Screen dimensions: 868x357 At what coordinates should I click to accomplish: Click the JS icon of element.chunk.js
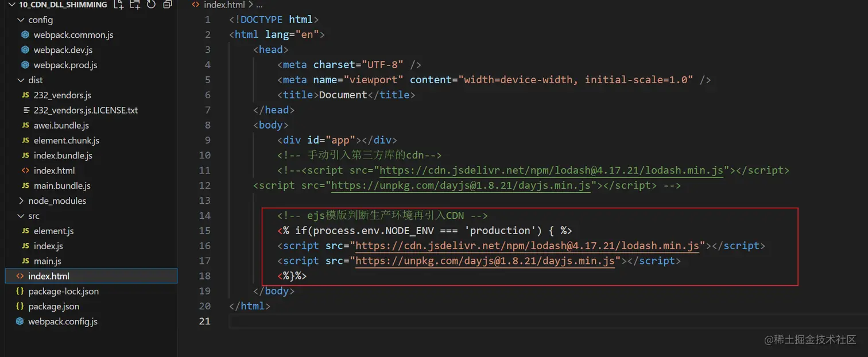point(25,141)
